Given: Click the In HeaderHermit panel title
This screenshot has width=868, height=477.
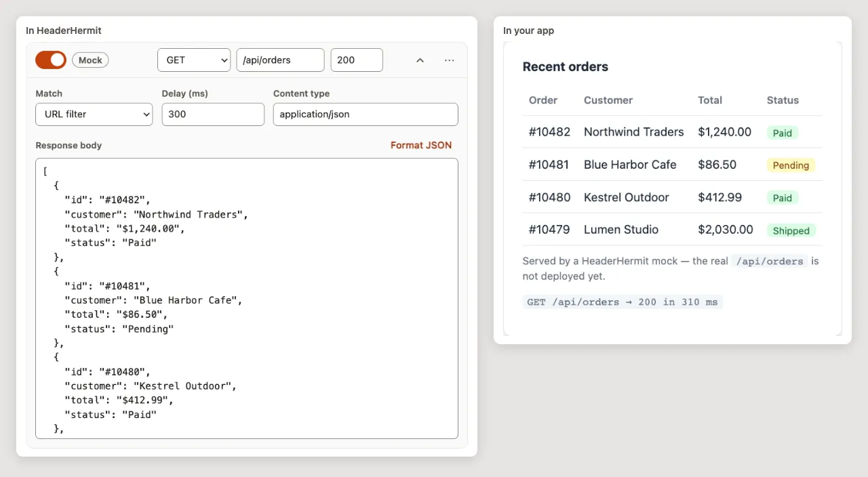Looking at the screenshot, I should pyautogui.click(x=64, y=30).
